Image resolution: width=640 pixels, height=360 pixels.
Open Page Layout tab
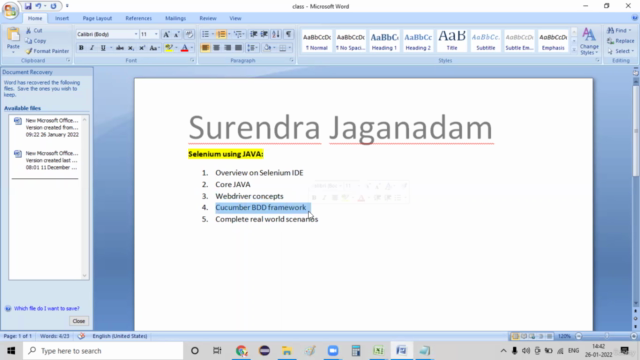point(97,18)
